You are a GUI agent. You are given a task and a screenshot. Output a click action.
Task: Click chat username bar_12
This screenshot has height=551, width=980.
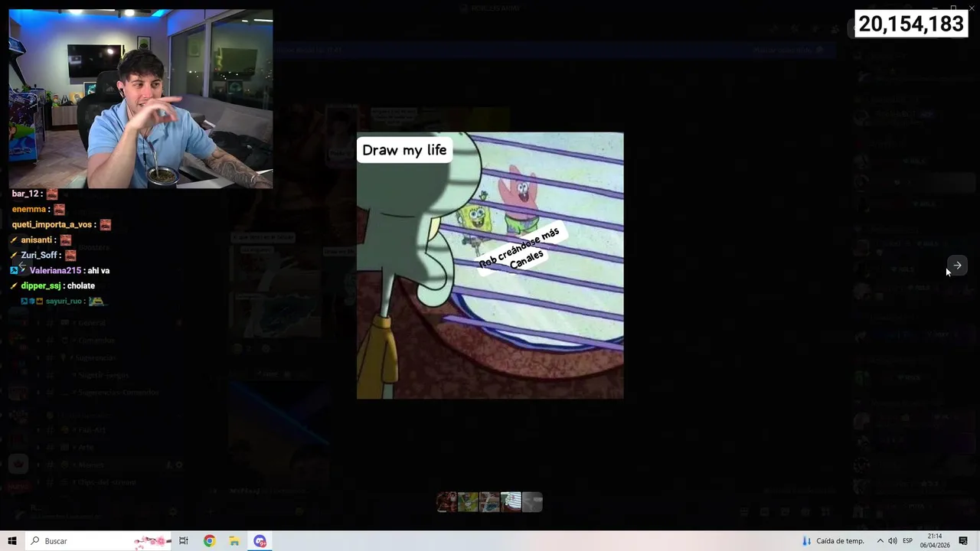click(25, 194)
